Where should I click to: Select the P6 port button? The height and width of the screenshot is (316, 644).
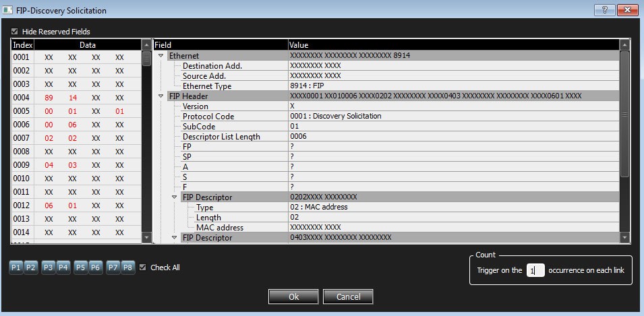[96, 267]
